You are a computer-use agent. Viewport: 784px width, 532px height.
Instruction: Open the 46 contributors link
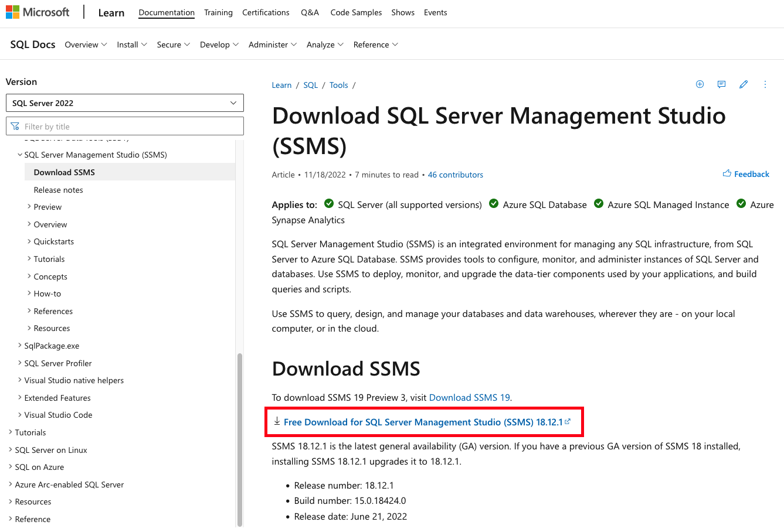pyautogui.click(x=456, y=175)
